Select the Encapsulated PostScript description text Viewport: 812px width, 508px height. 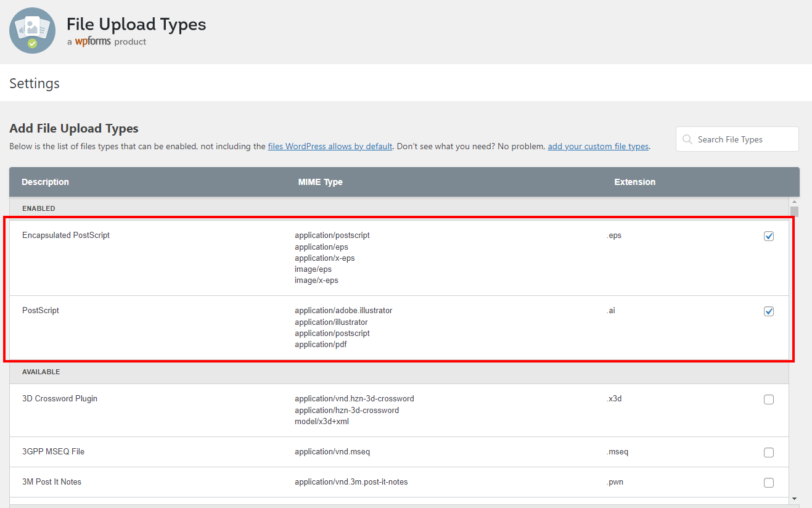pyautogui.click(x=66, y=236)
